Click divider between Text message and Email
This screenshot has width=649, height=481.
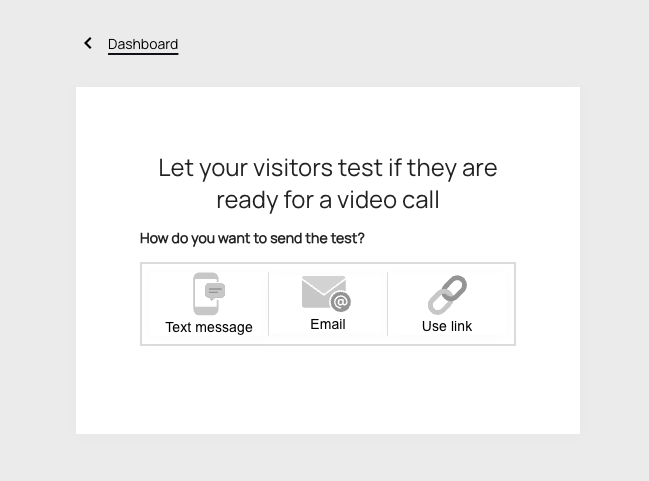pos(269,304)
